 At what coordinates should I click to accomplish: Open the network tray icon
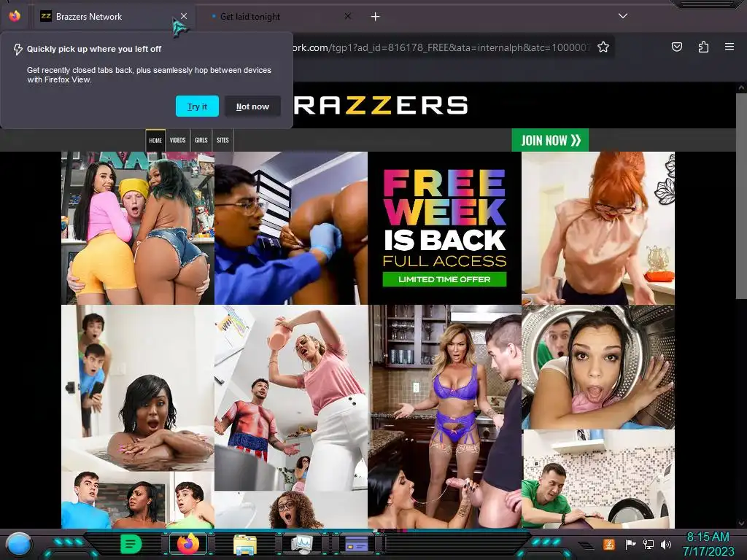(649, 544)
